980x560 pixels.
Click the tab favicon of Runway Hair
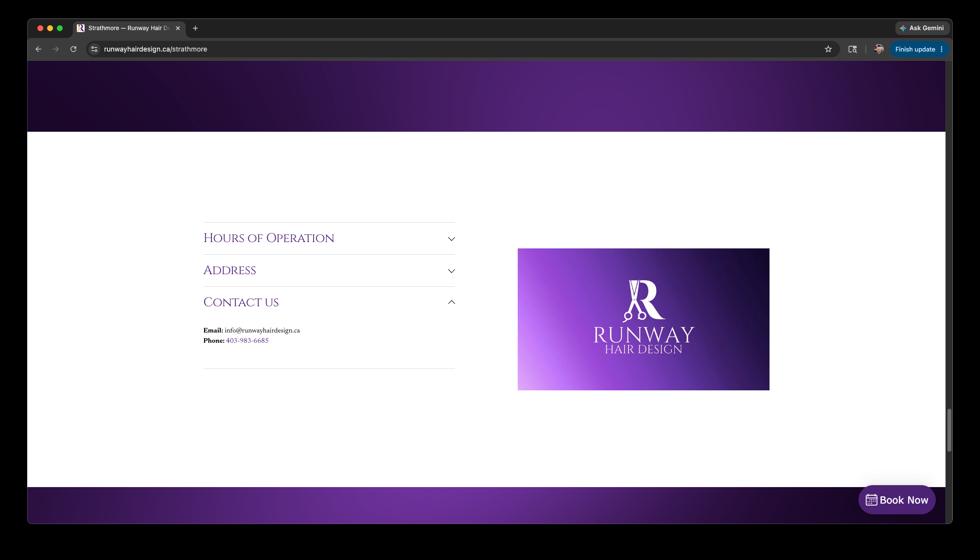point(81,28)
